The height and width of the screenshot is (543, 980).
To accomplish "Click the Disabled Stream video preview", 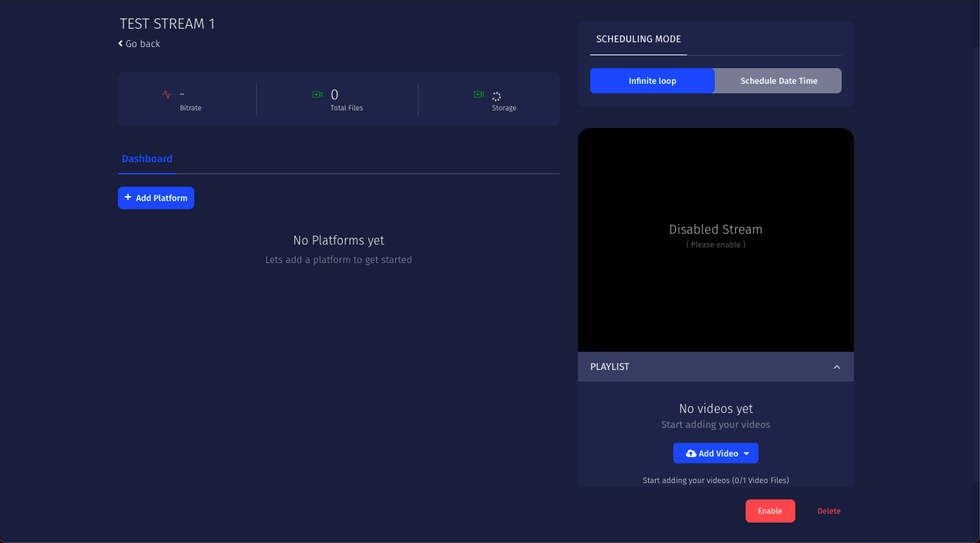I will (716, 240).
